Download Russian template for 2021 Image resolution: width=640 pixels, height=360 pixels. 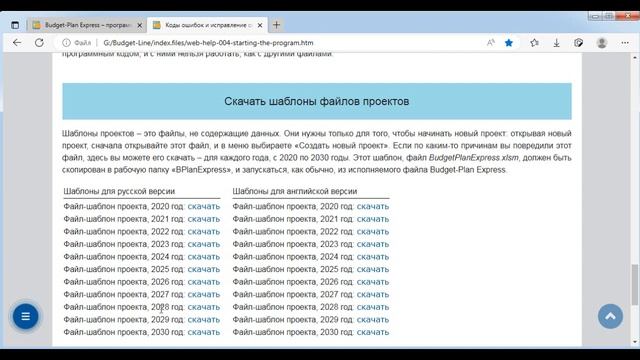(x=204, y=219)
